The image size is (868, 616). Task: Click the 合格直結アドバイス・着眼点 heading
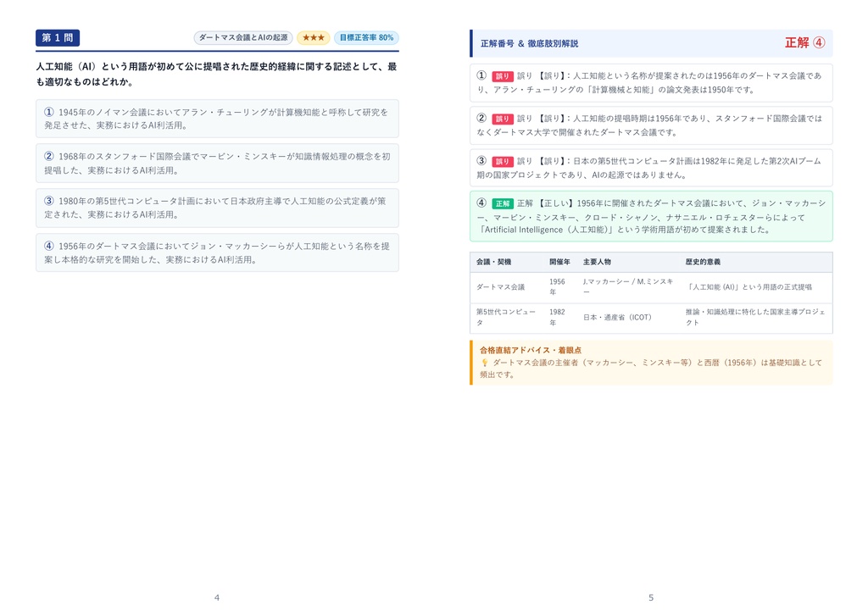pos(531,350)
